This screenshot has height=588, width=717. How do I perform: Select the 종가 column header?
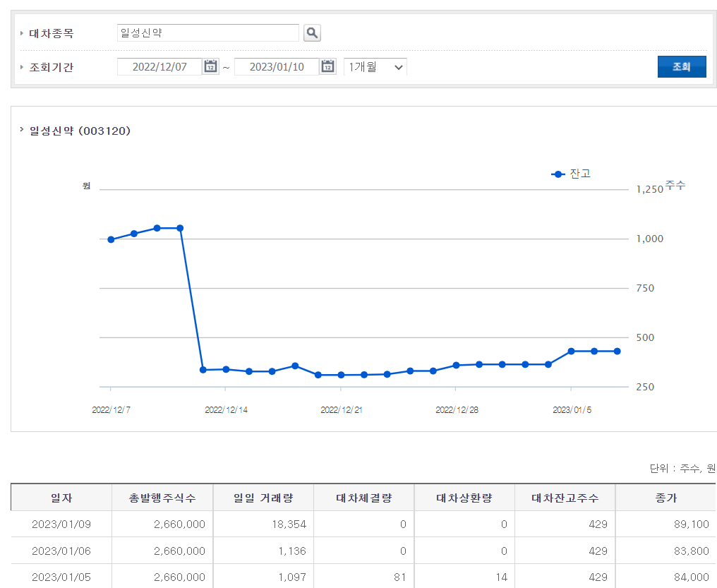click(x=666, y=498)
